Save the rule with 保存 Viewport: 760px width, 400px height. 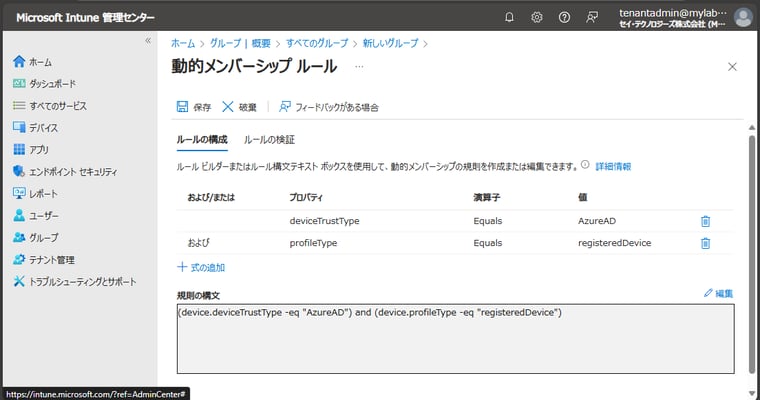point(194,107)
